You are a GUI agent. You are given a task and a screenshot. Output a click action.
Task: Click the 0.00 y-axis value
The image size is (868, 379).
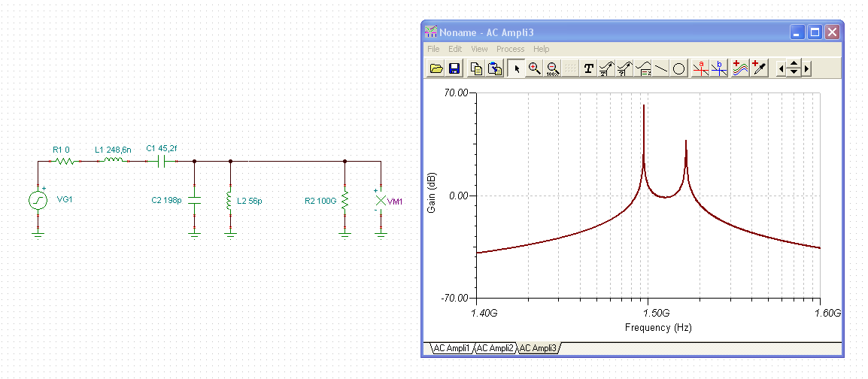coord(459,196)
